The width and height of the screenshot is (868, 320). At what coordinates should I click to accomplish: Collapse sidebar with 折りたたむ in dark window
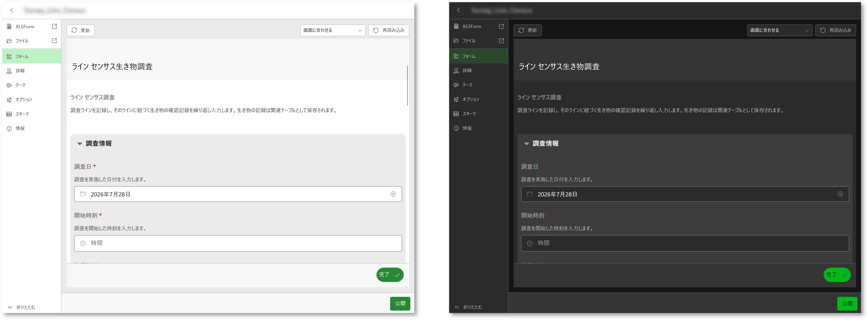pyautogui.click(x=468, y=307)
